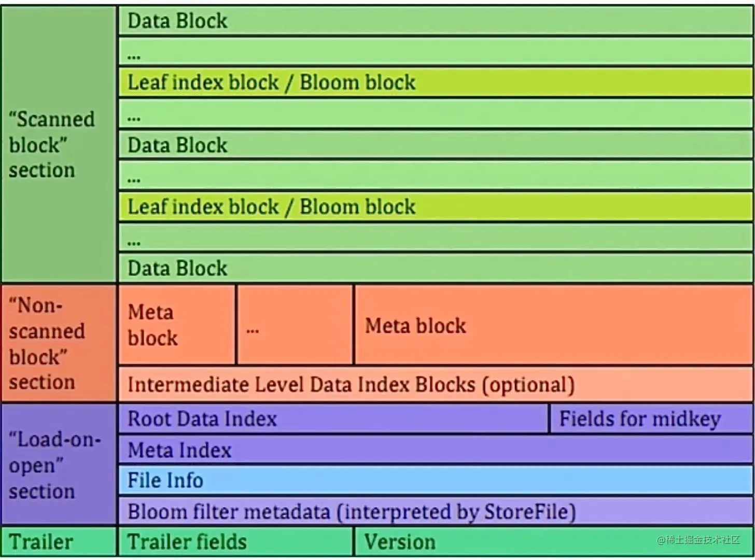Select the Trailer fields cell

235,542
